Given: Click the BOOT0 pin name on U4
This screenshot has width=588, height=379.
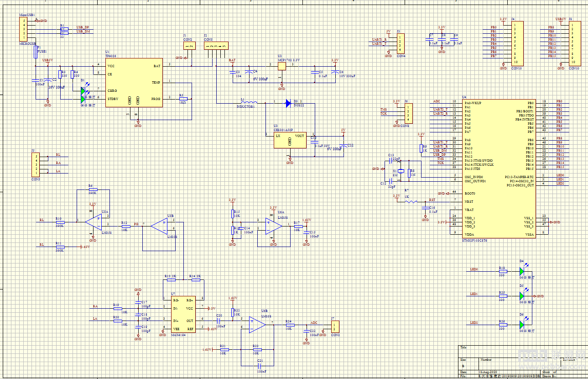Looking at the screenshot, I should coord(470,193).
